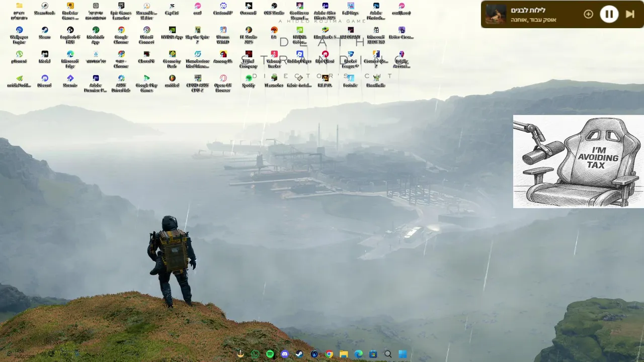Image resolution: width=644 pixels, height=362 pixels.
Task: Select the BlueStacks 5 desktop icon
Action: 325,33
